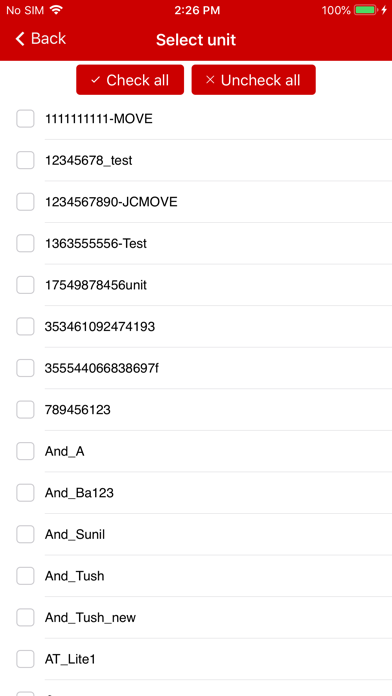The height and width of the screenshot is (696, 392).
Task: Check the 789456123 unit checkbox
Action: point(25,410)
